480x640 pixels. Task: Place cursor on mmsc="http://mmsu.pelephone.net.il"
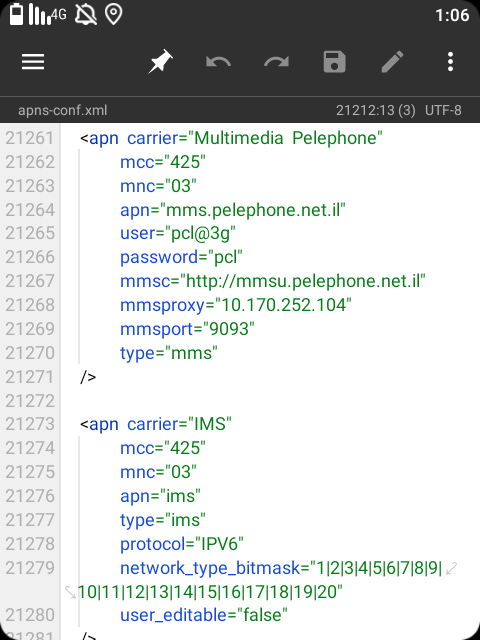[273, 281]
